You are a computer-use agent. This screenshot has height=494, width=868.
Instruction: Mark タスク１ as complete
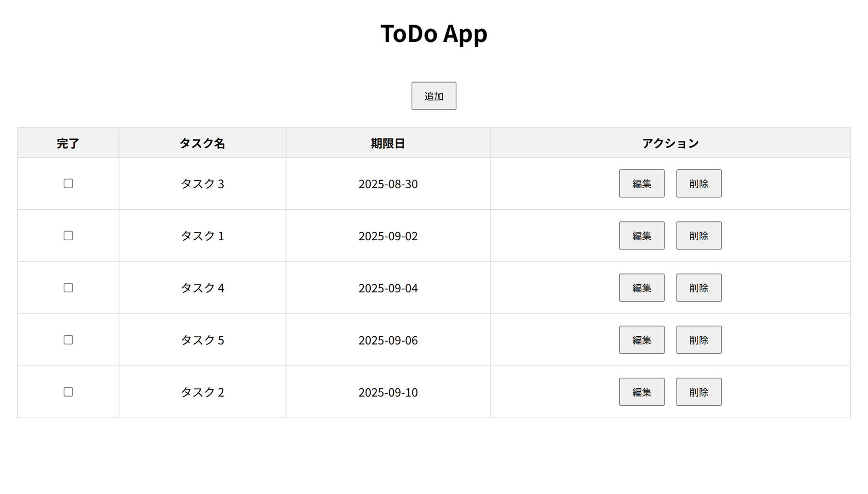point(68,235)
